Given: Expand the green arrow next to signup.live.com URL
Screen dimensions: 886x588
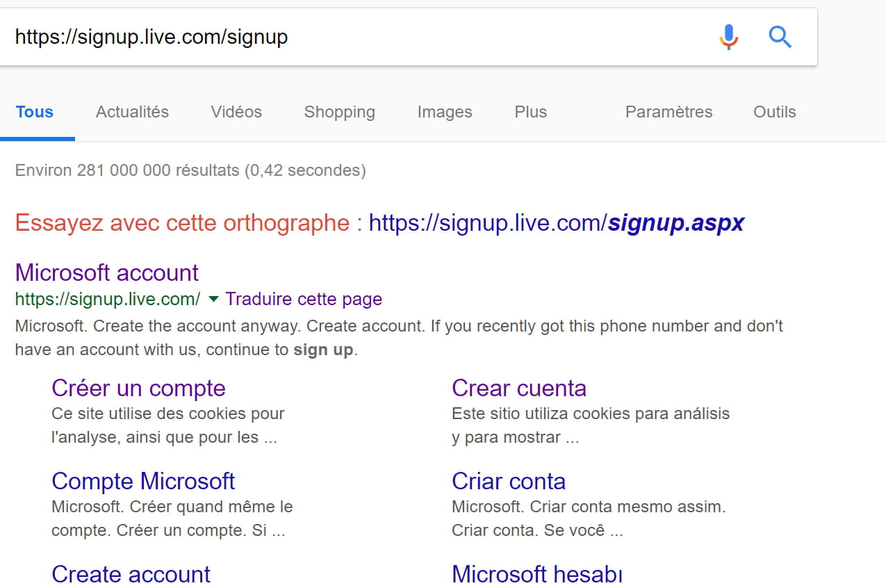Looking at the screenshot, I should [x=213, y=300].
